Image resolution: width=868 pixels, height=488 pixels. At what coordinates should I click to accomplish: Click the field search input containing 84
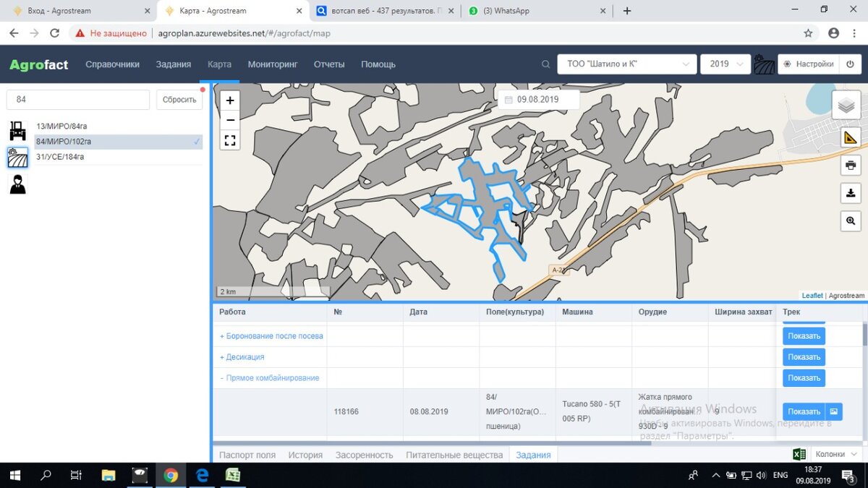click(78, 100)
